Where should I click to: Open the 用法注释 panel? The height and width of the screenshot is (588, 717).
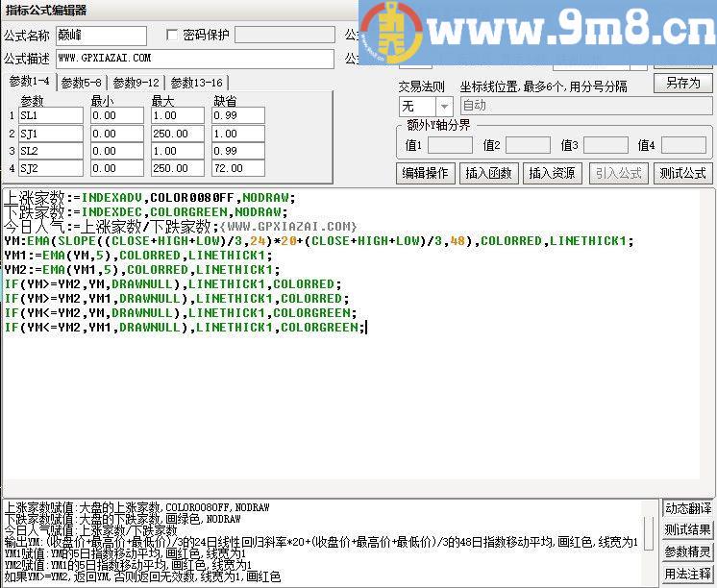coord(688,575)
